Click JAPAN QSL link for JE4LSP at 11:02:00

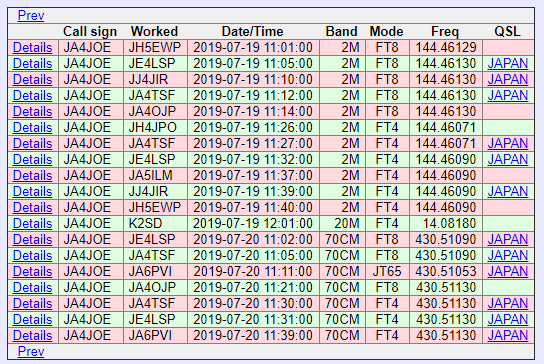pyautogui.click(x=508, y=239)
